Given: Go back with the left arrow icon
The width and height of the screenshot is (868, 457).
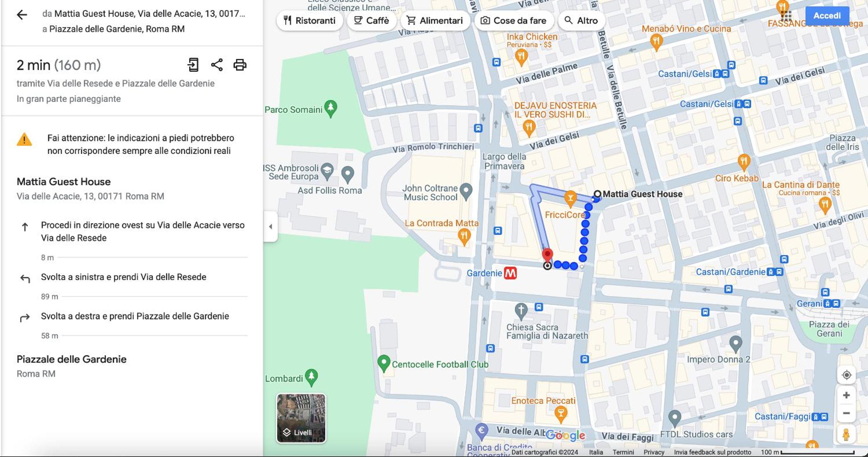Looking at the screenshot, I should (22, 14).
